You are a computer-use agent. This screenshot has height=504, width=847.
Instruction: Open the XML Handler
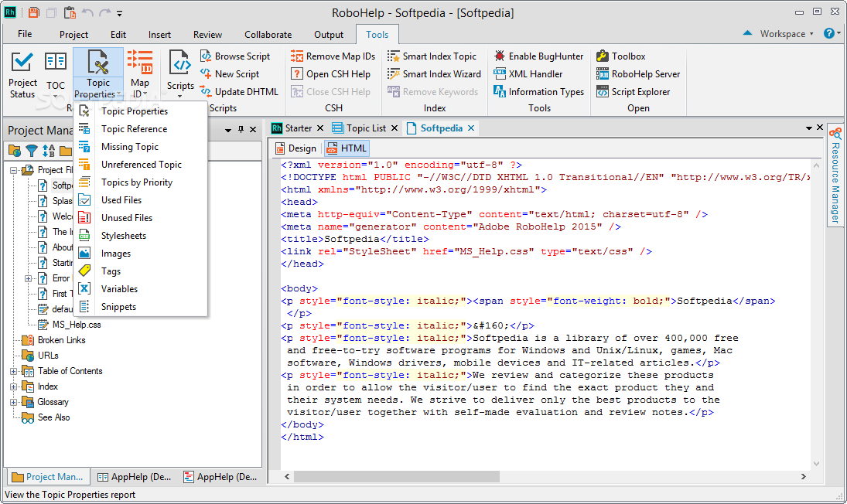[528, 74]
